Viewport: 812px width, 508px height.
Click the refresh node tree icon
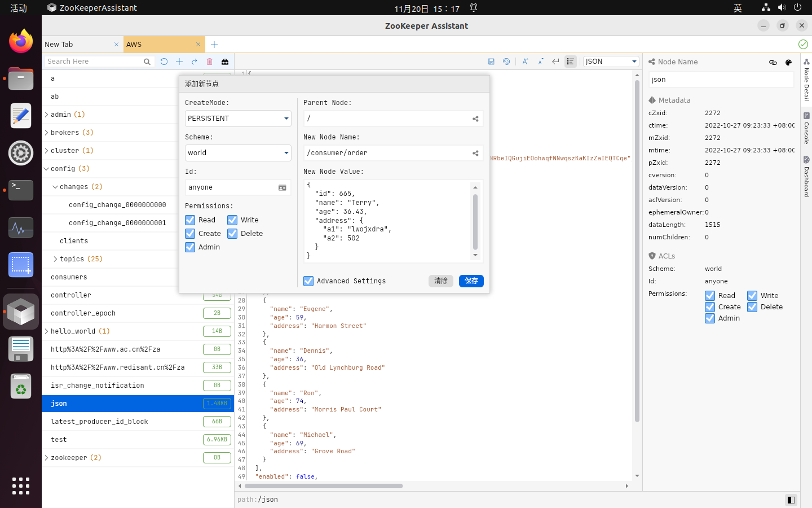tap(164, 62)
